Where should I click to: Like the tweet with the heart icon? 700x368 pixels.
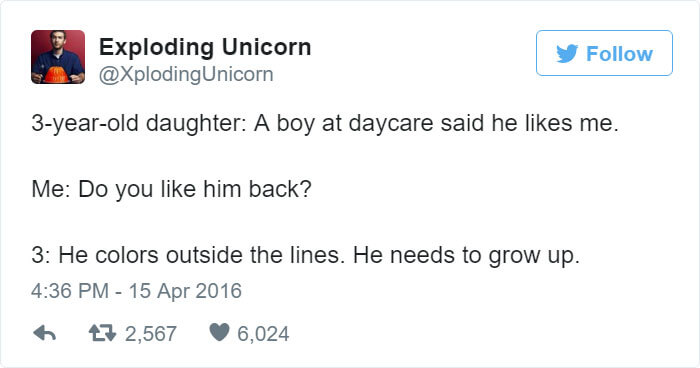219,332
